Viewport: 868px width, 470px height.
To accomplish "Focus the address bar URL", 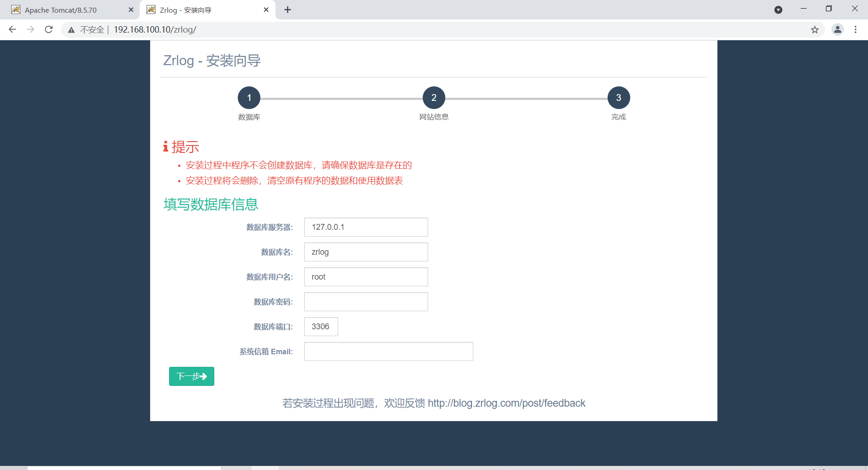I will 155,29.
